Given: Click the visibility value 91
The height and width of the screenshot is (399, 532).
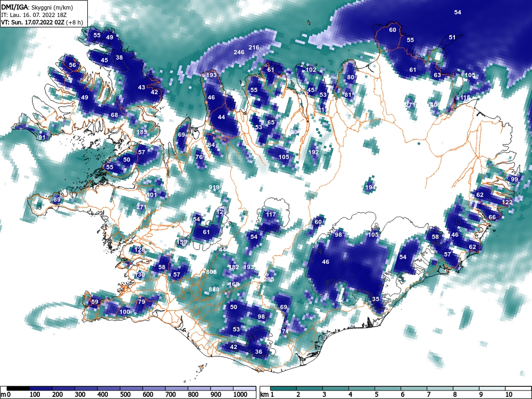Looking at the screenshot, I should (x=41, y=137).
